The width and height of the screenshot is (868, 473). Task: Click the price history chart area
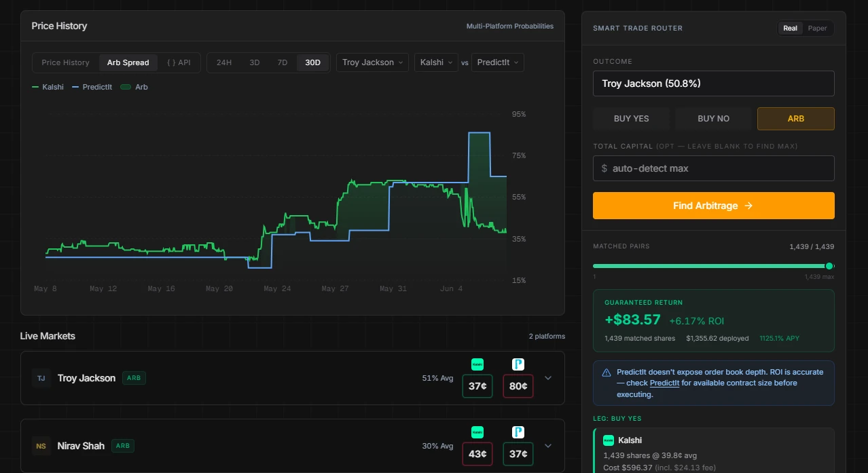(x=276, y=197)
